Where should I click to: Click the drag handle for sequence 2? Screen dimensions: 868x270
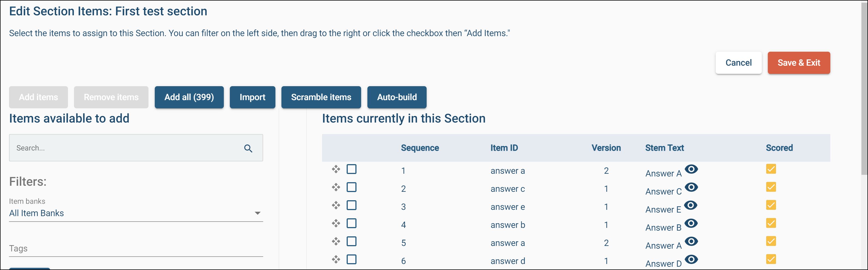pos(336,187)
